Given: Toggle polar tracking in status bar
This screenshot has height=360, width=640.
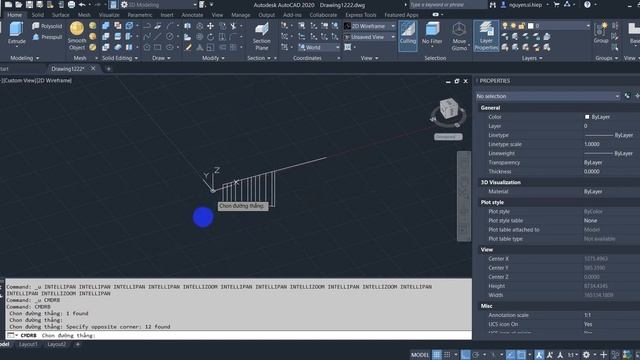Looking at the screenshot, I should (476, 355).
